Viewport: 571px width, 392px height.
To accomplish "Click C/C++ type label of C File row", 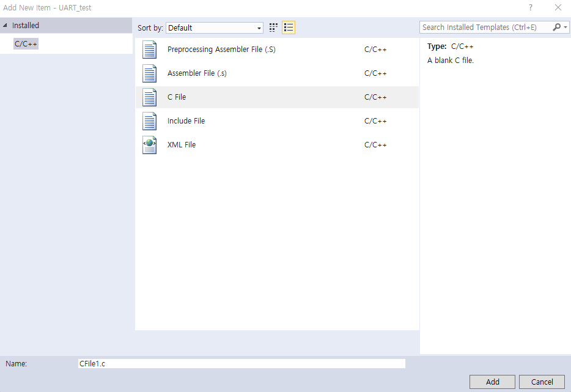I will pos(375,97).
